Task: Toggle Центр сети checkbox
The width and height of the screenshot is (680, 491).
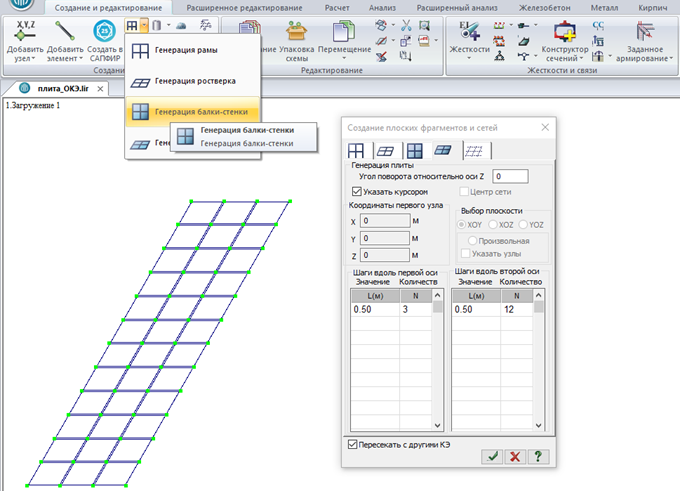Action: [x=464, y=191]
